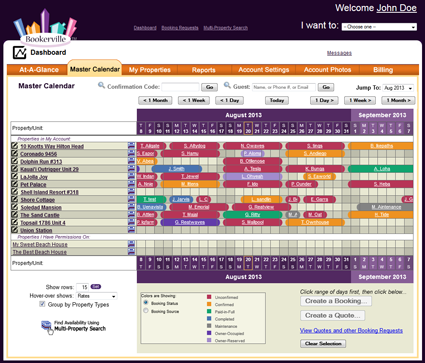Edit the 10 Knotts Way Hilton Head property
425x363 pixels.
coord(14,146)
